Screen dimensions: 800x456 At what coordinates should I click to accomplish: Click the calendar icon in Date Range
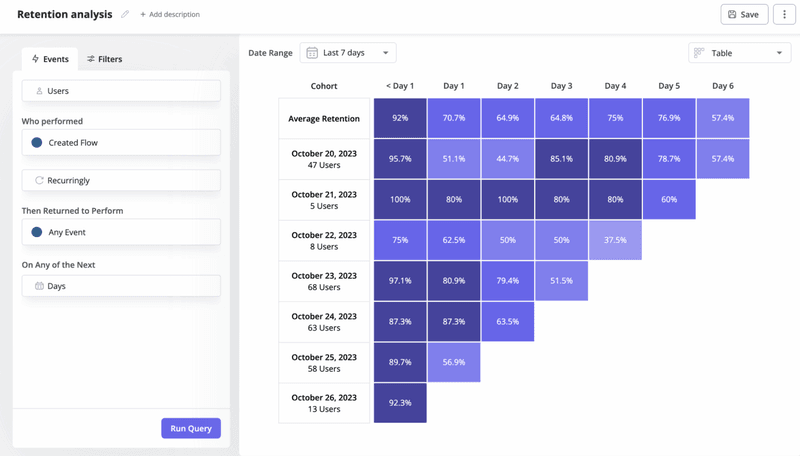click(x=312, y=52)
